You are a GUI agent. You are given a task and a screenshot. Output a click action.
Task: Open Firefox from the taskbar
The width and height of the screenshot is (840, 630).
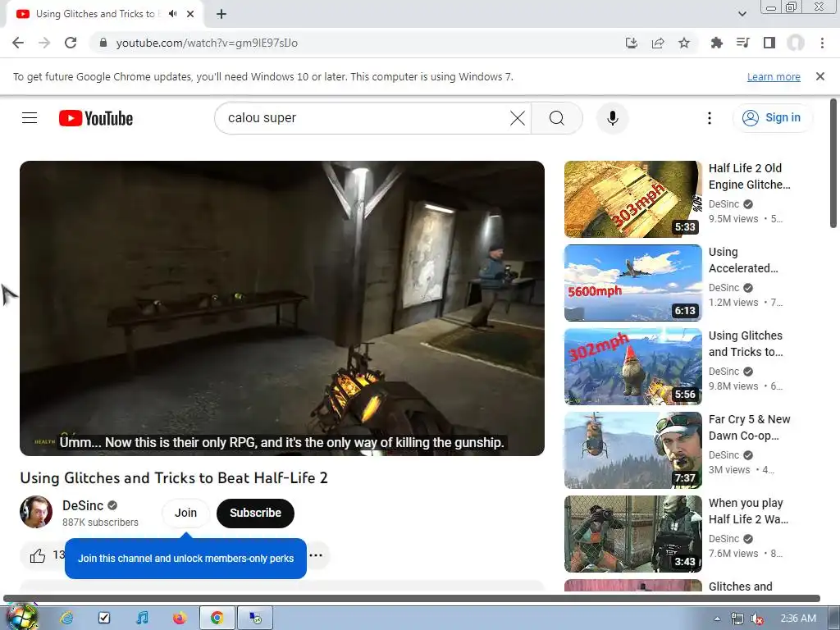click(180, 618)
